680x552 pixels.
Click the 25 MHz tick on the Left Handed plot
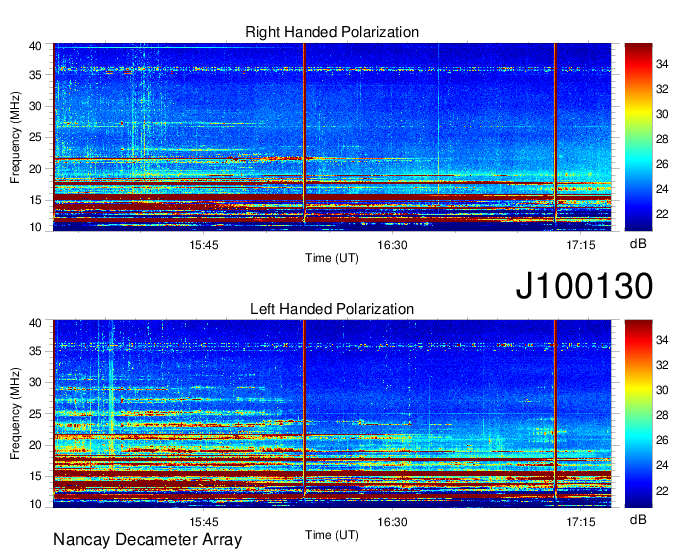coord(35,414)
